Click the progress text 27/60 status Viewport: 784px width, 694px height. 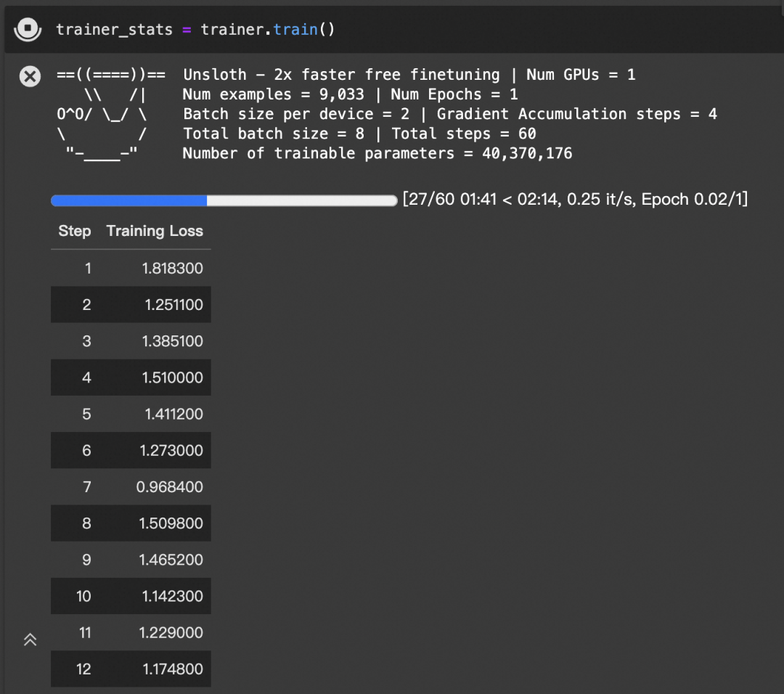575,199
